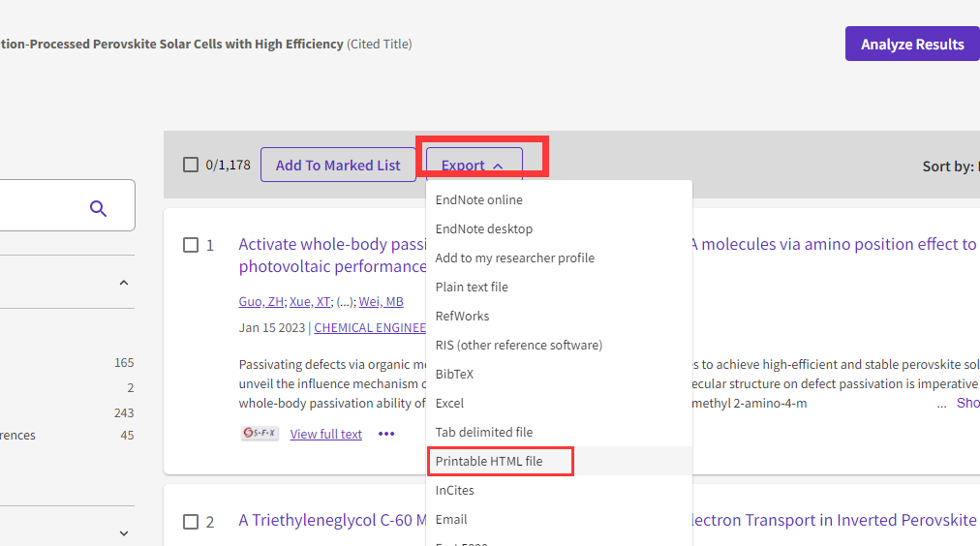
Task: Export records as BibTeX
Action: pyautogui.click(x=454, y=375)
